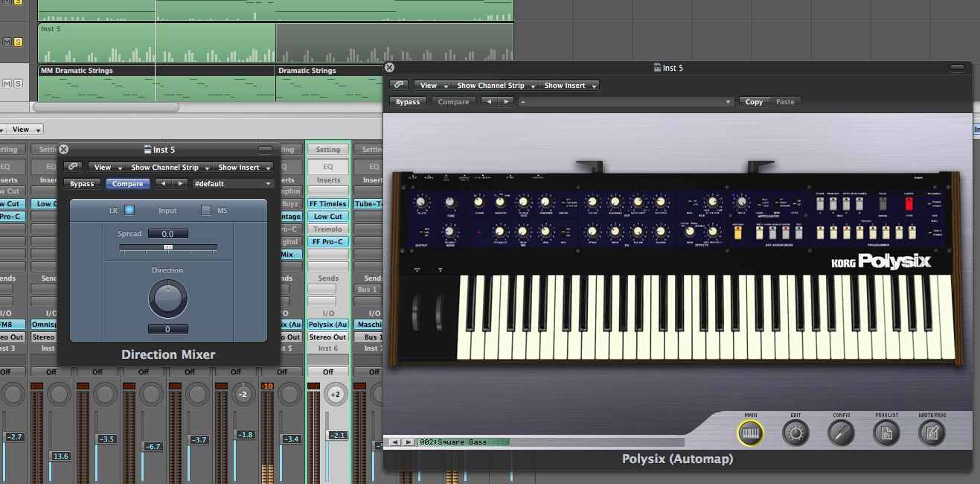Screen dimensions: 980x484
Task: Click the Polysix orange arpeggiator button
Action: click(x=738, y=233)
